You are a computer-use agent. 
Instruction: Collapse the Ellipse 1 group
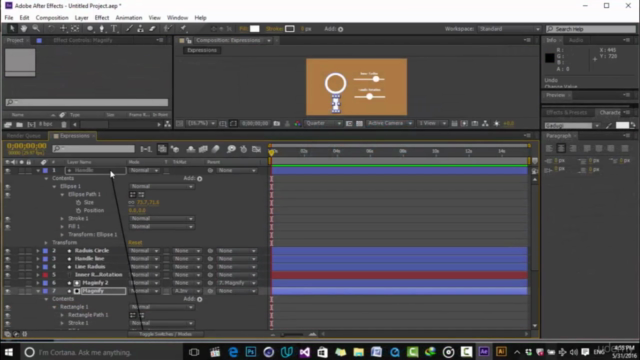[54, 187]
